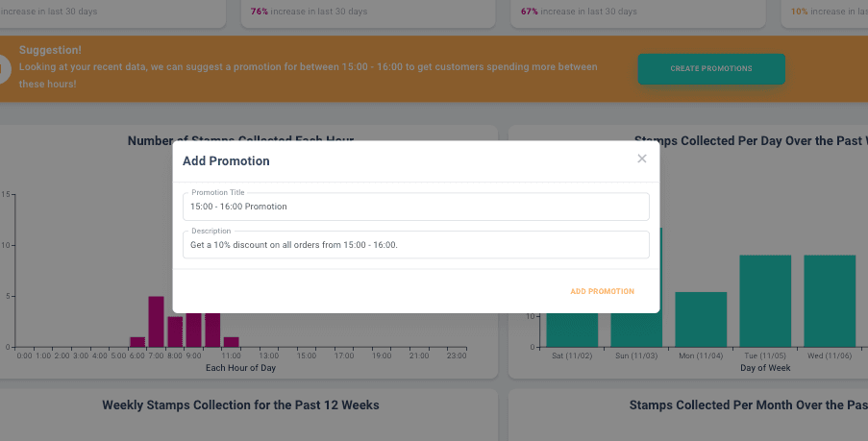Click the 8:00 purple bar

(175, 331)
